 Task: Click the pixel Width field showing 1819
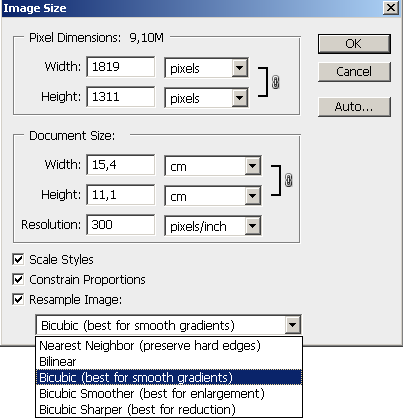121,67
